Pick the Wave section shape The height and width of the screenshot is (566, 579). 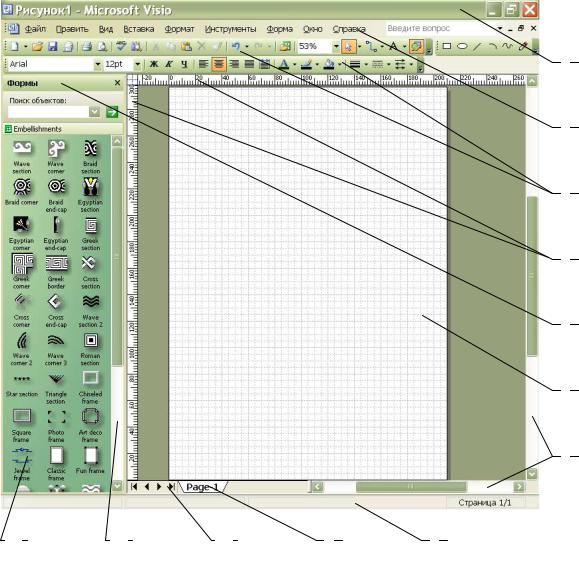pos(22,156)
